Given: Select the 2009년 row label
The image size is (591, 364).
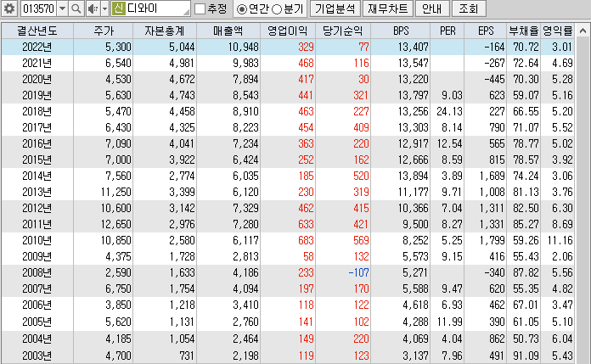Looking at the screenshot, I should click(37, 256).
